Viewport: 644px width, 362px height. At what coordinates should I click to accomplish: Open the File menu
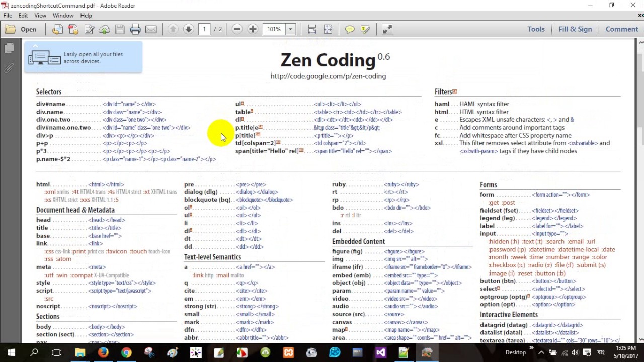(8, 16)
